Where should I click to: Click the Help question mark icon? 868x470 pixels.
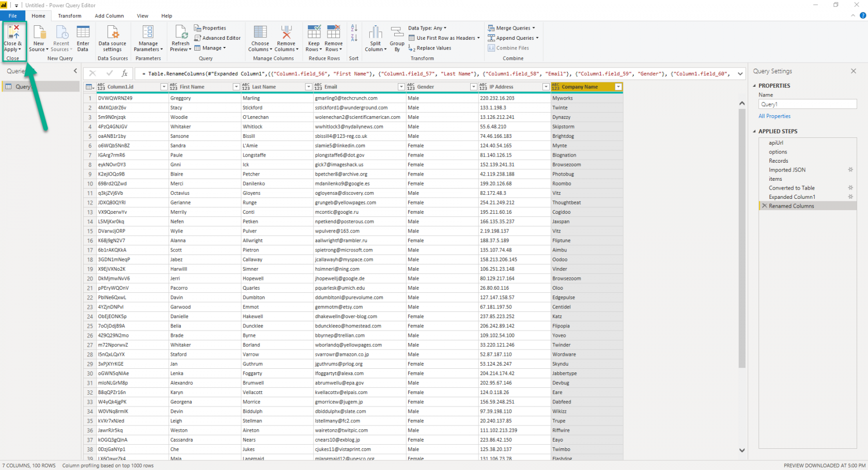pos(863,15)
